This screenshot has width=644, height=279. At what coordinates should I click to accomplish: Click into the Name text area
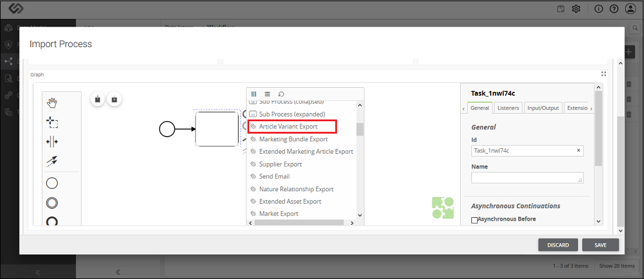[527, 178]
